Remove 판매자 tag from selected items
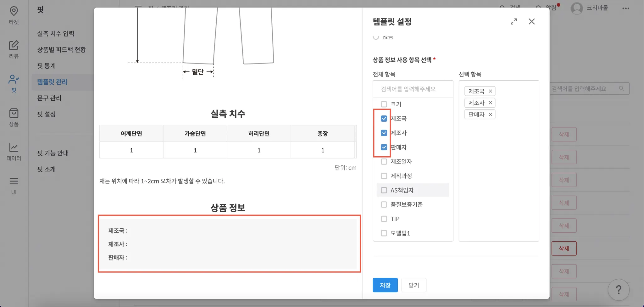Screen dimensions: 644x307 tap(490, 114)
